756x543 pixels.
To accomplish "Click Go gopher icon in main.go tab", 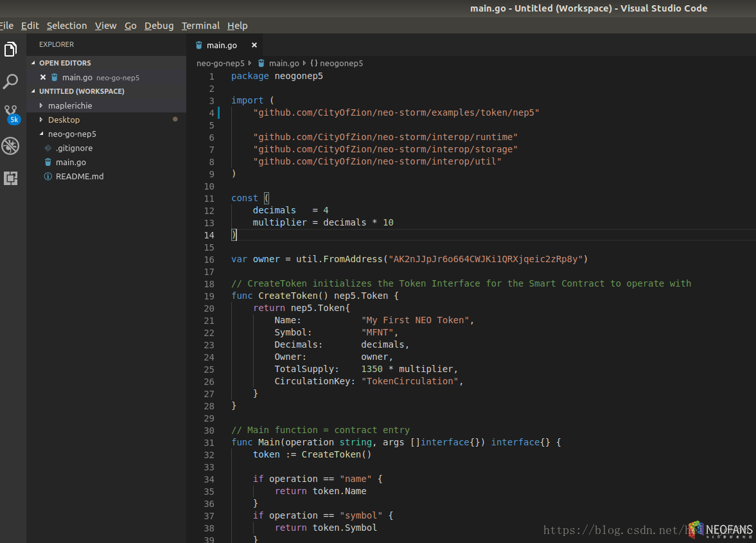I will (198, 45).
